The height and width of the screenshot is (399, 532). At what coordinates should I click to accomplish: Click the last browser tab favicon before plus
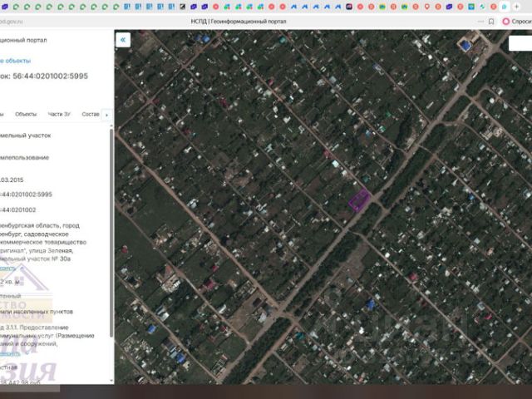(x=504, y=7)
